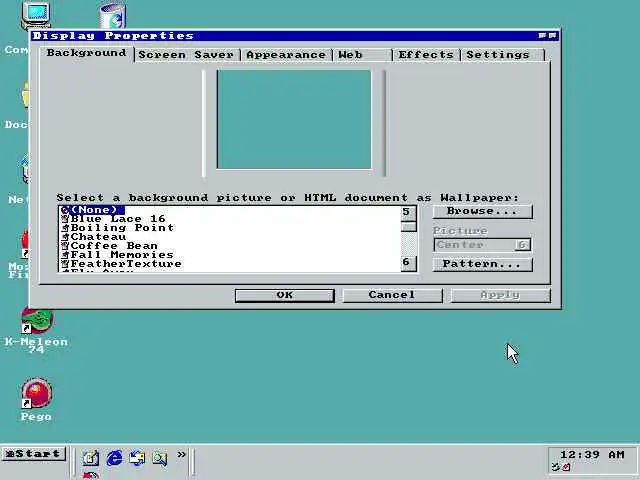Screen dimensions: 640x480
Task: Click the Start button
Action: [33, 453]
